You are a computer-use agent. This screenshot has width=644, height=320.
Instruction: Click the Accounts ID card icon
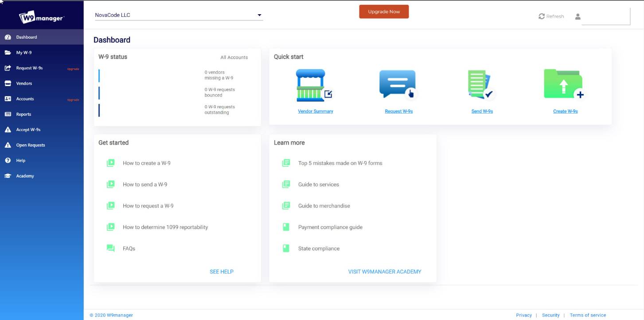point(8,99)
